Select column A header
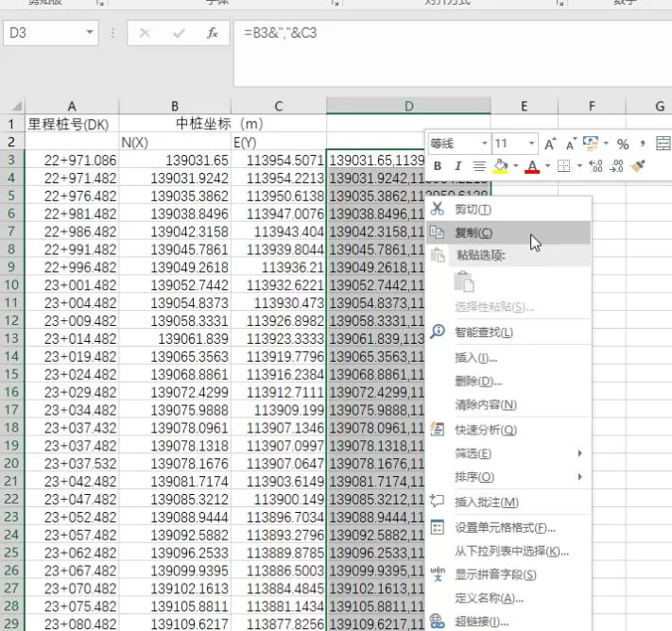 click(x=72, y=106)
